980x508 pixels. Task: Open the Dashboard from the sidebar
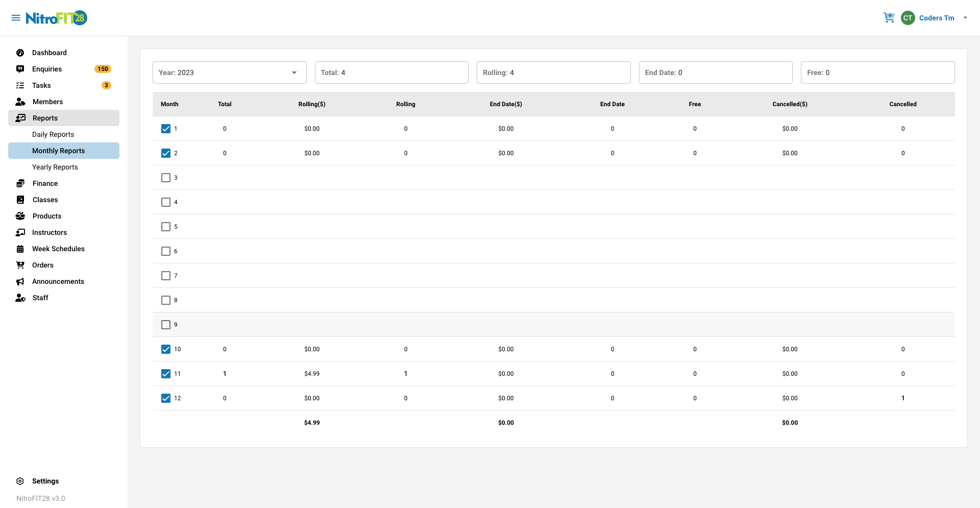50,53
